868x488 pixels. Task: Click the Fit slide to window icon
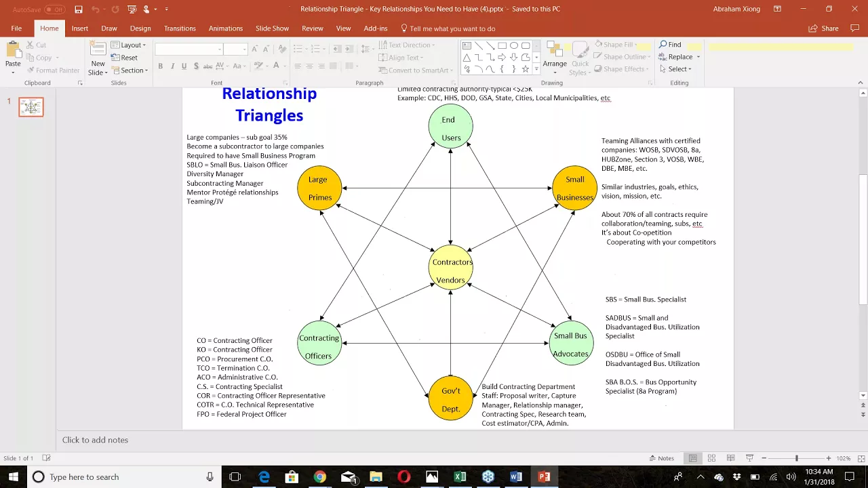coord(860,458)
